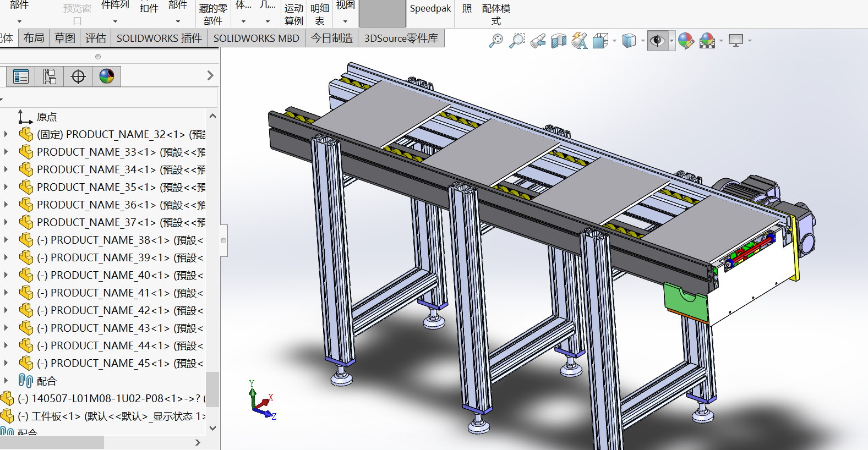
Task: Click PRODUCT_NAME_35 assembly icon
Action: tap(26, 188)
